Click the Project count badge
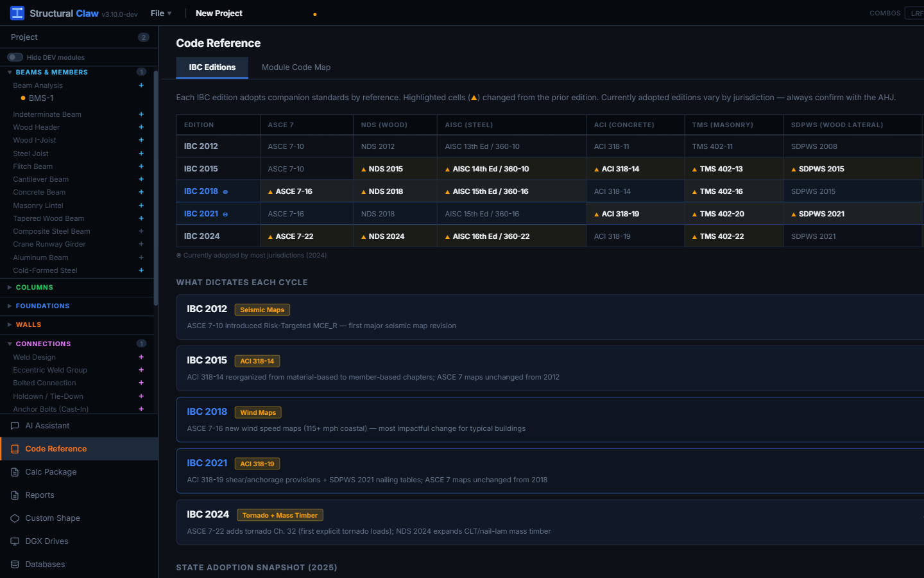The image size is (924, 578). pyautogui.click(x=144, y=37)
